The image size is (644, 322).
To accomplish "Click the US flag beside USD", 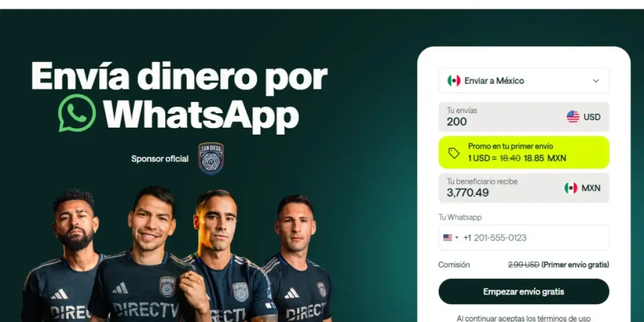I will pyautogui.click(x=573, y=117).
